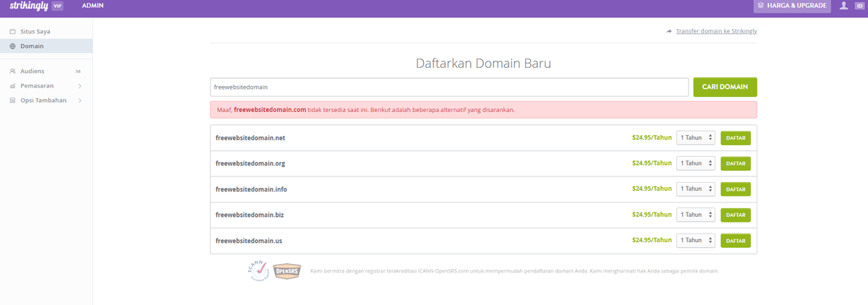Click the $24.95/Tahun price for .us
Image resolution: width=868 pixels, height=305 pixels.
[x=652, y=240]
